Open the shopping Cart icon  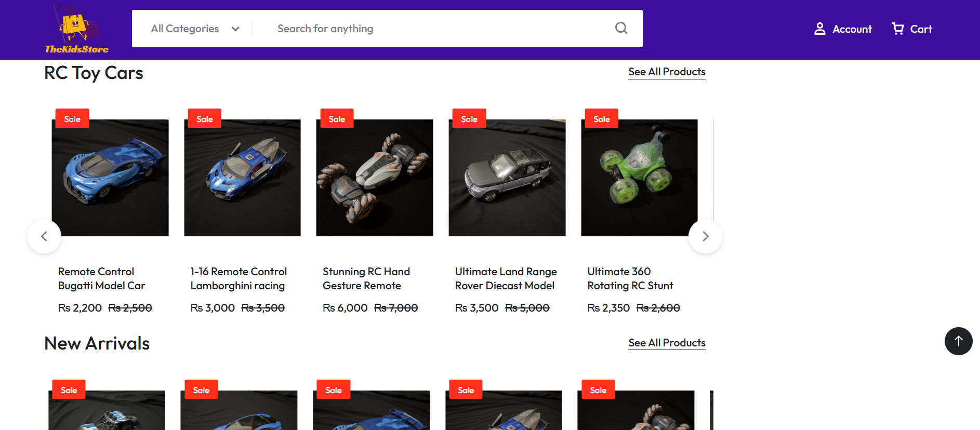(x=897, y=29)
